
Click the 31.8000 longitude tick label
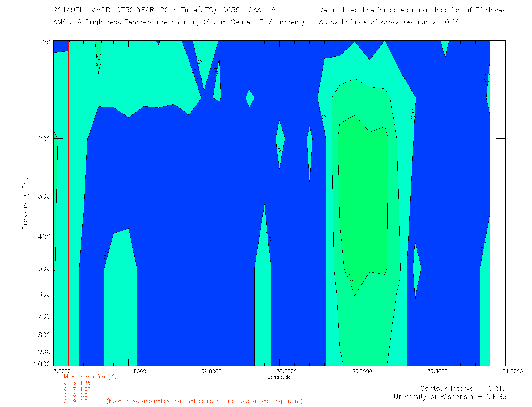click(513, 371)
